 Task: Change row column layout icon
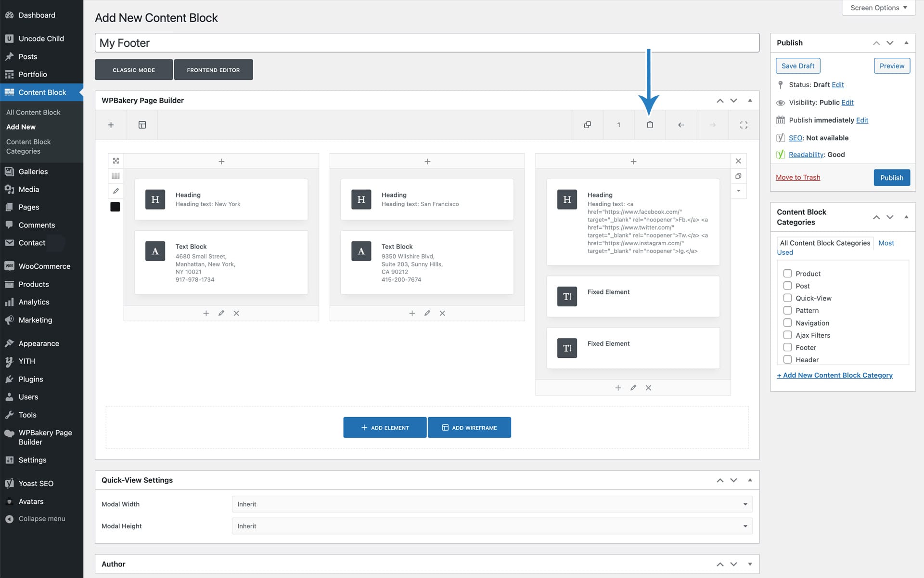pos(115,176)
